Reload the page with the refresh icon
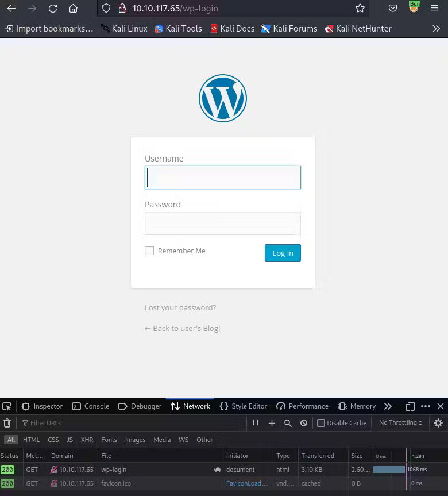Viewport: 448px width, 496px height. tap(53, 9)
